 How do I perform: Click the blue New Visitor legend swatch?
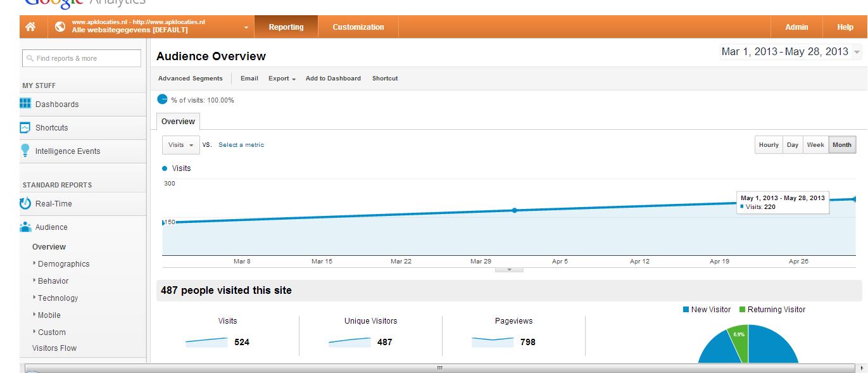(686, 310)
